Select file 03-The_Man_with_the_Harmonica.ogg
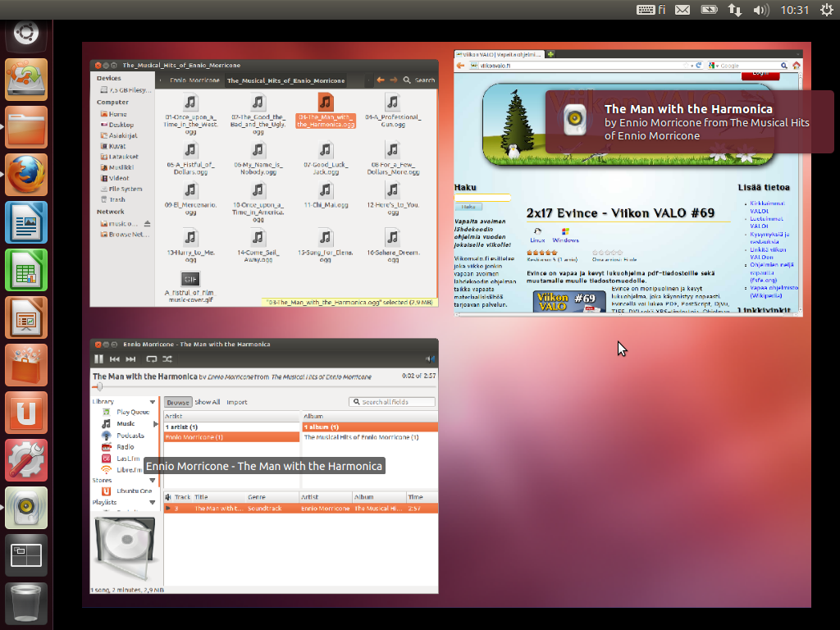This screenshot has width=840, height=630. (326, 111)
